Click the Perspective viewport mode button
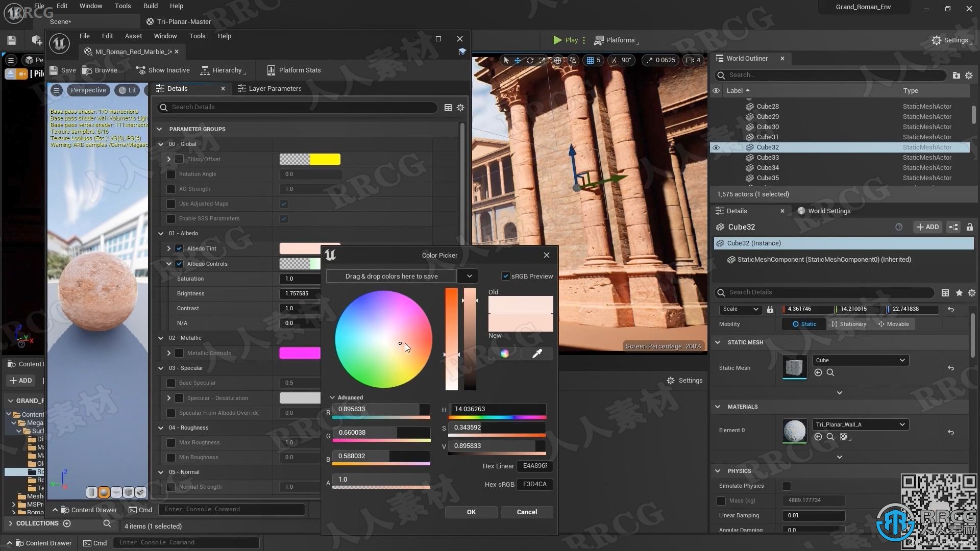The image size is (980, 551). [x=88, y=90]
